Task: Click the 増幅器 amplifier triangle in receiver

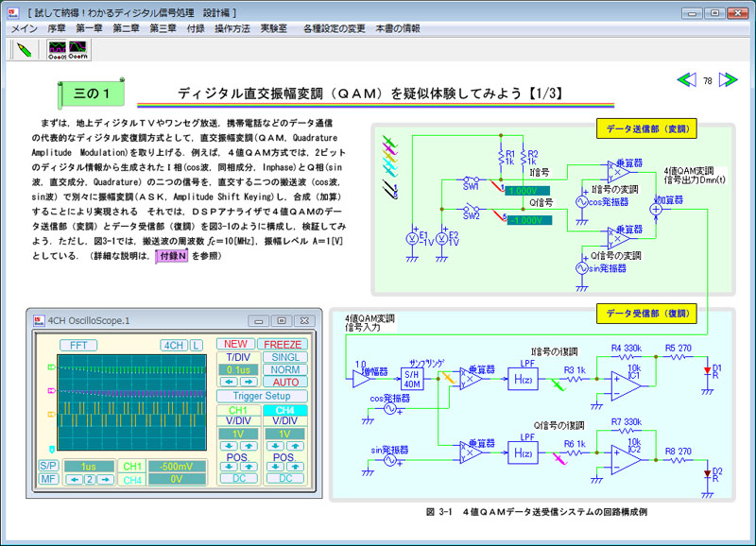Action: pyautogui.click(x=361, y=379)
